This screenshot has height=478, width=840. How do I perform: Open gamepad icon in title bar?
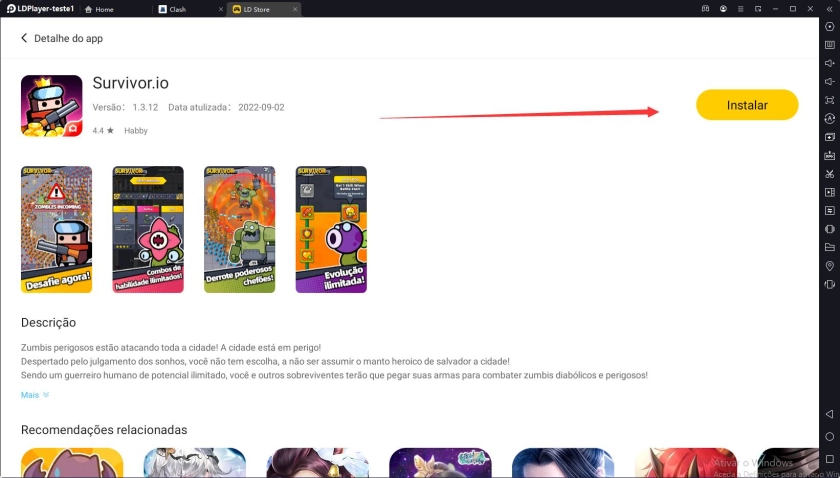coord(706,9)
